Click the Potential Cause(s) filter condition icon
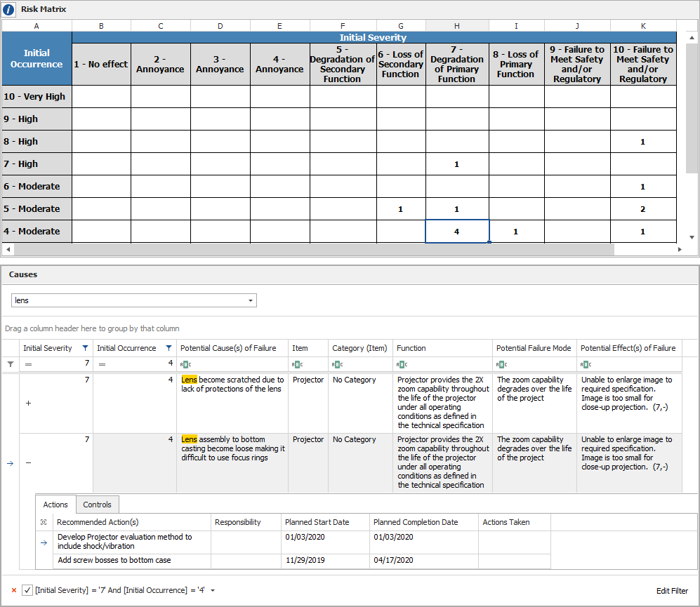The height and width of the screenshot is (607, 700). (x=185, y=364)
